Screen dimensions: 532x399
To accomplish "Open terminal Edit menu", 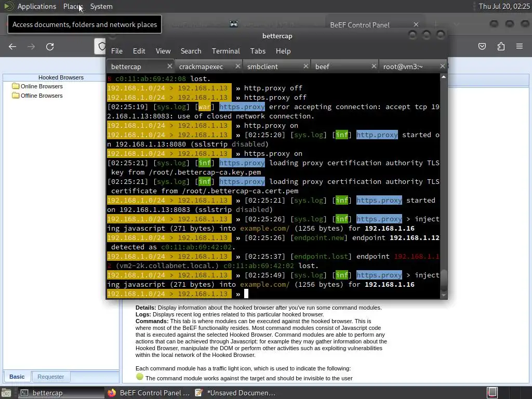I will coord(139,51).
